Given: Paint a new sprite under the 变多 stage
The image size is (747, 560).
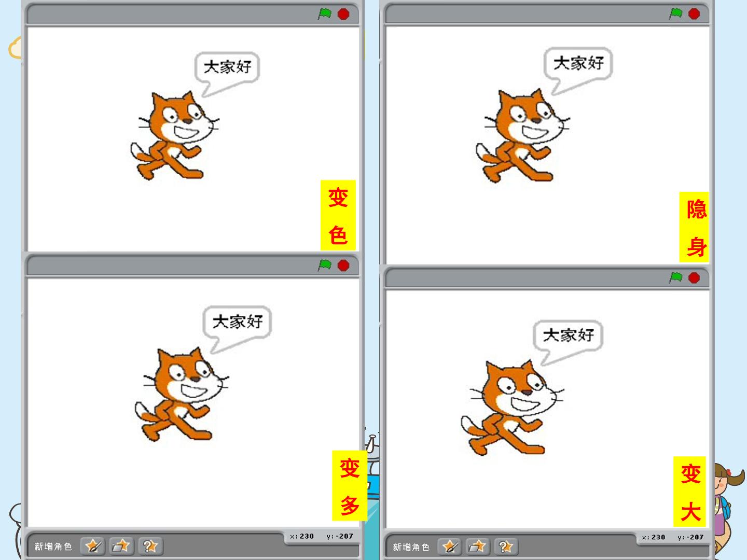Looking at the screenshot, I should coord(93,545).
